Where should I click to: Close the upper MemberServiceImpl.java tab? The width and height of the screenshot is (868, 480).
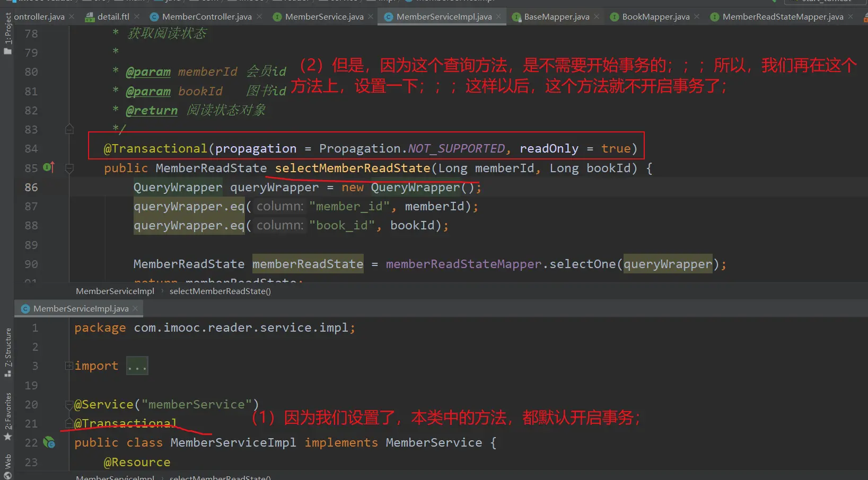[x=498, y=16]
